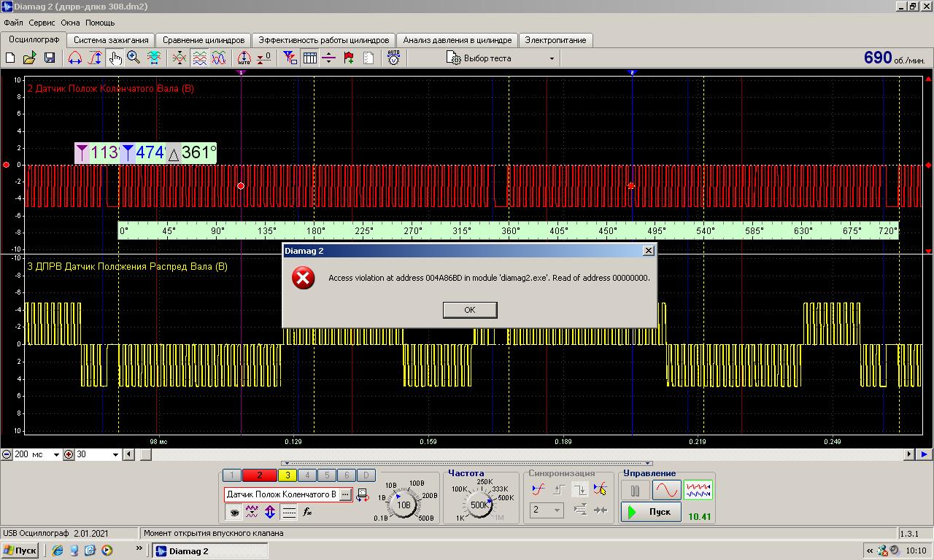934x560 pixels.
Task: Click the auto amplitude scale icon
Action: pos(244,58)
